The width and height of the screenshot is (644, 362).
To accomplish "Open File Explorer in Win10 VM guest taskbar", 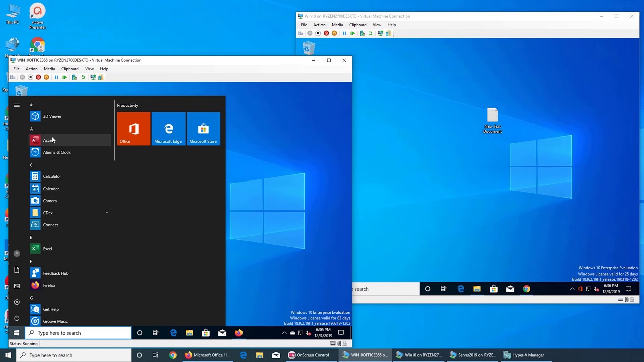I will pyautogui.click(x=477, y=289).
